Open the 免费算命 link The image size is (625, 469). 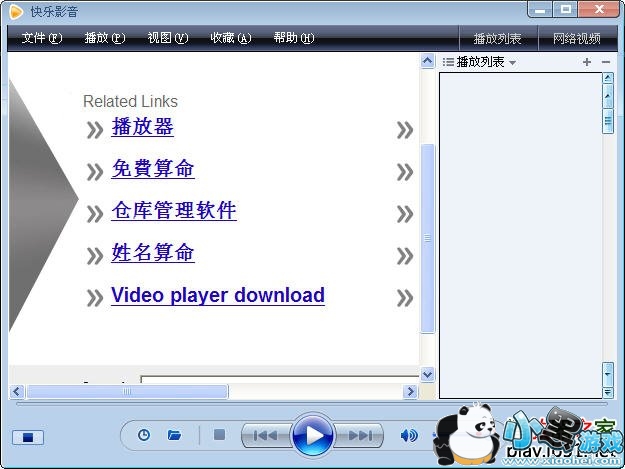pos(153,169)
